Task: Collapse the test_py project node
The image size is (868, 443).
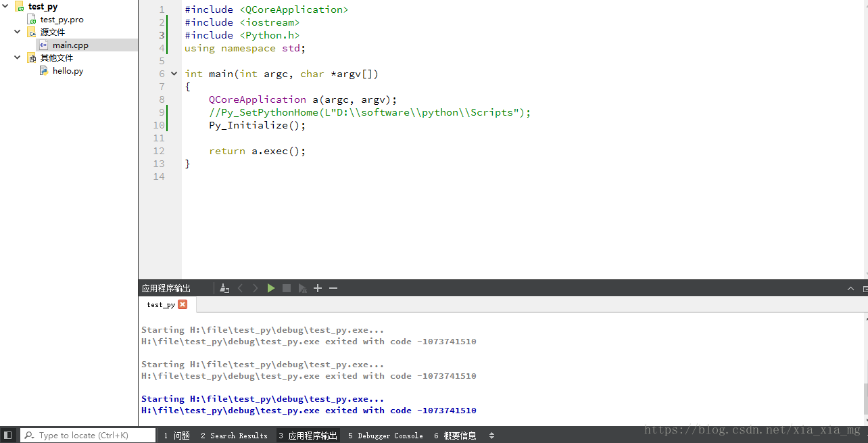Action: click(5, 6)
